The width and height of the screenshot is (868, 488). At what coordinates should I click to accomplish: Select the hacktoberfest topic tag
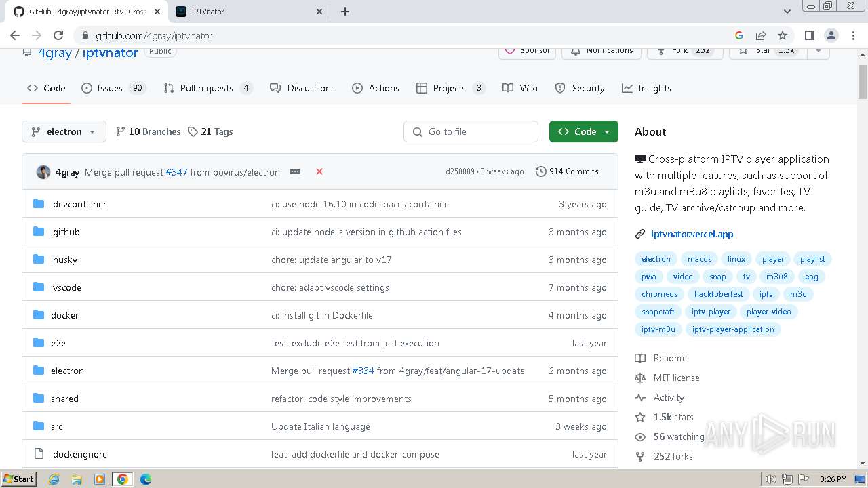tap(718, 294)
